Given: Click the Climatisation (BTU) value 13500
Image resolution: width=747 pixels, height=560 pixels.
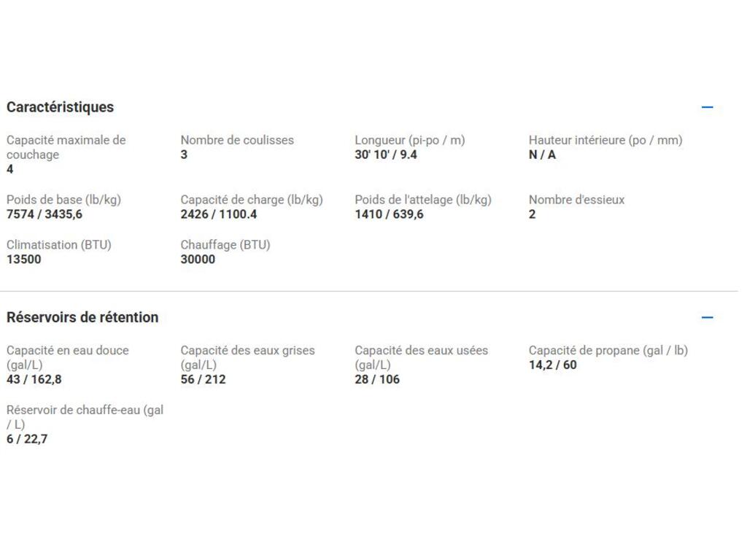Looking at the screenshot, I should coord(24,260).
